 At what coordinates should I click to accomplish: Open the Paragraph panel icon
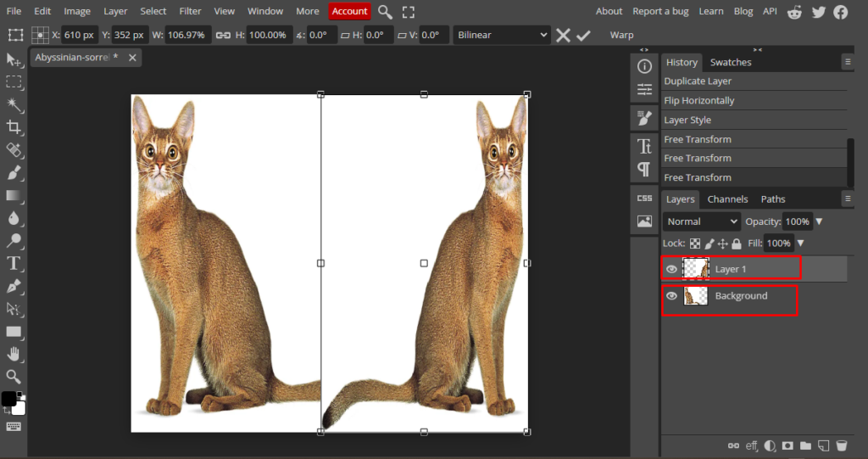click(x=644, y=169)
